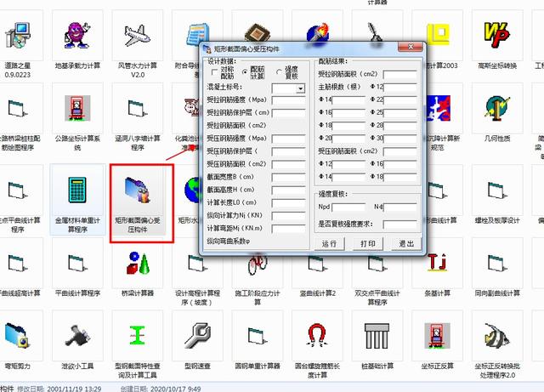Open the 施工阶段应力计算 bicycle icon
The width and height of the screenshot is (544, 392).
[258, 264]
